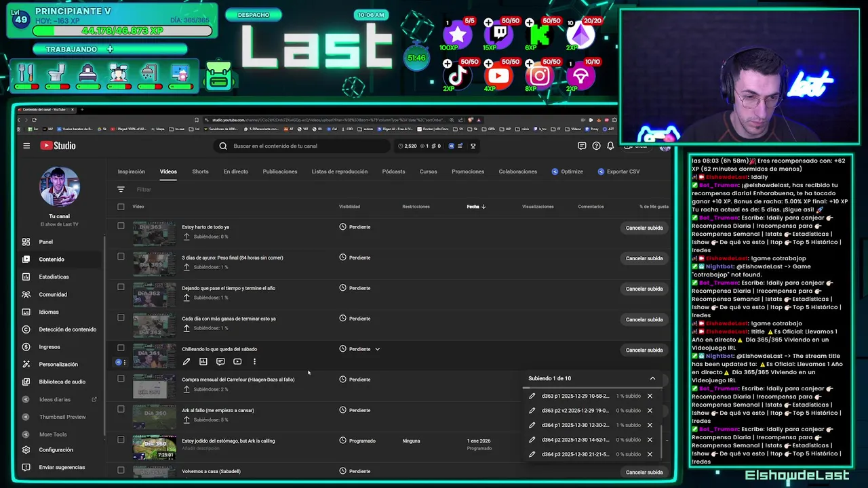Click Cancelar subida for 'Dejando que pase el tiempo'
The width and height of the screenshot is (868, 488).
pos(644,289)
